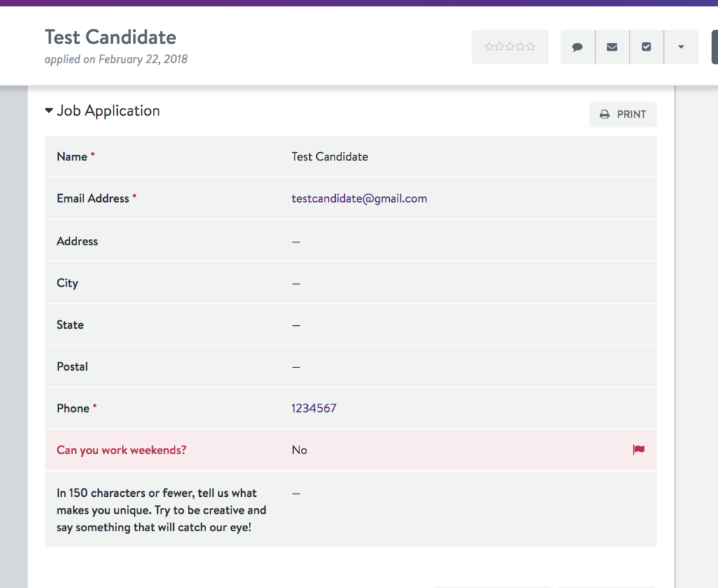
Task: Click the phone number 1234567 link
Action: click(314, 408)
